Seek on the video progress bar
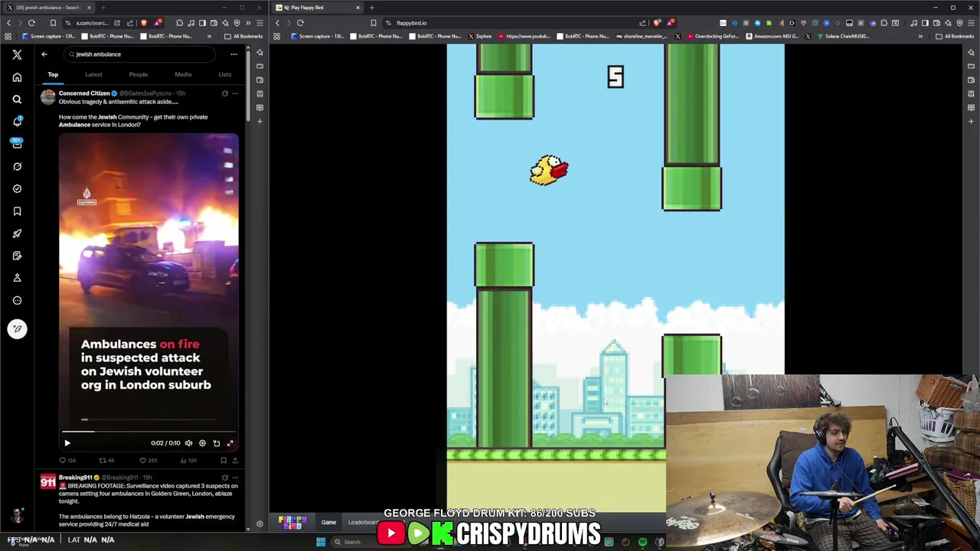 149,432
